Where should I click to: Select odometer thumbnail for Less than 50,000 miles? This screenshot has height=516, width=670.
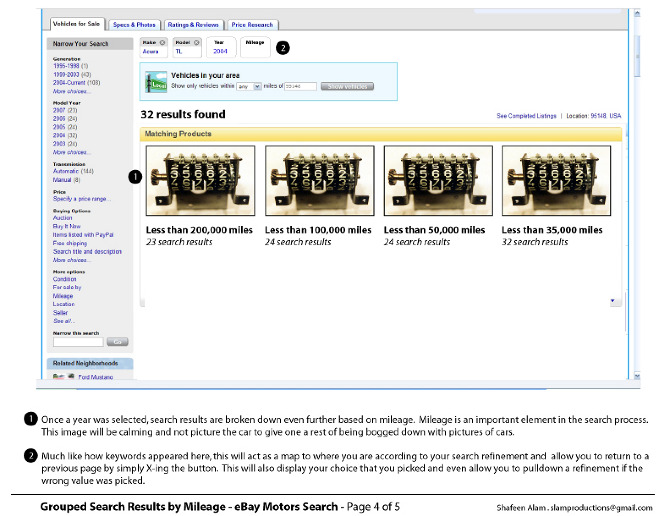point(438,180)
